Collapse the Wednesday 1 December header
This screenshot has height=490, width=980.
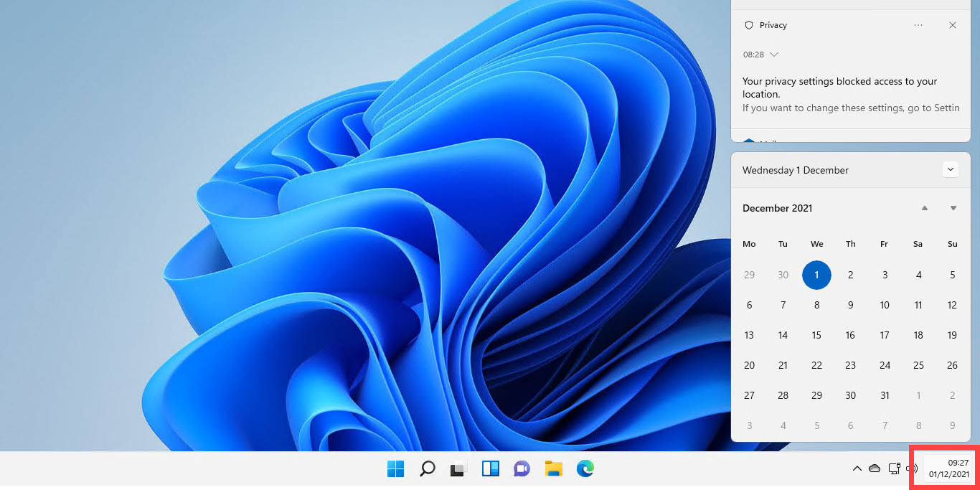pos(950,169)
